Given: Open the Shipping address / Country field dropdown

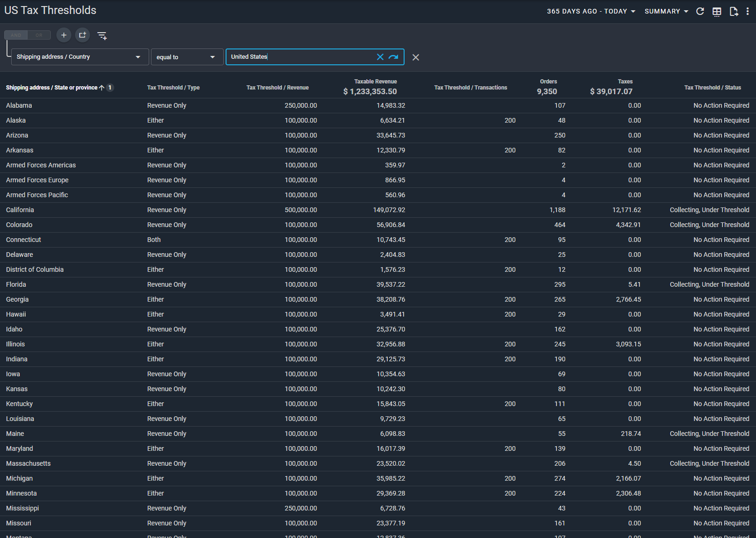Looking at the screenshot, I should (x=80, y=57).
